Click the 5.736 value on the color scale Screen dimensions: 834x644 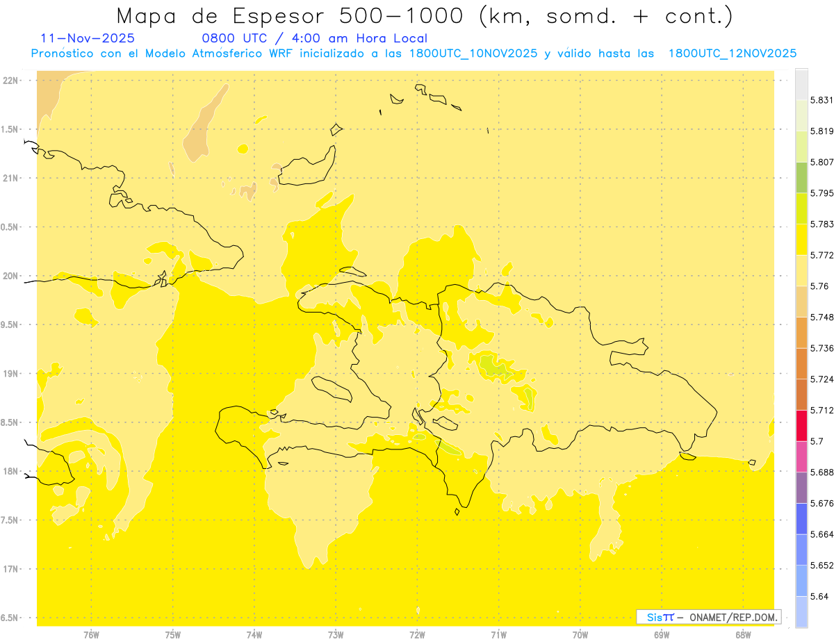tap(822, 348)
